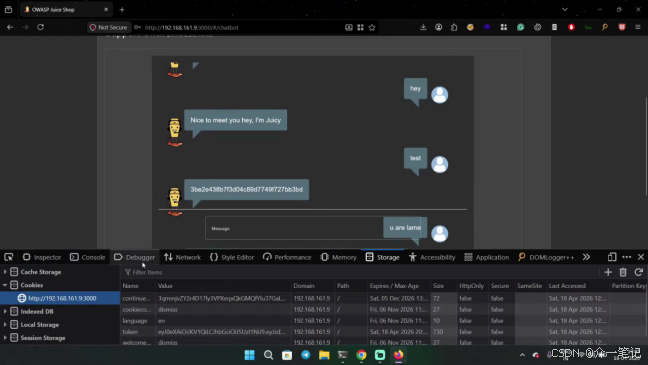List all tabs dropdown arrow
648x365 pixels.
565,10
